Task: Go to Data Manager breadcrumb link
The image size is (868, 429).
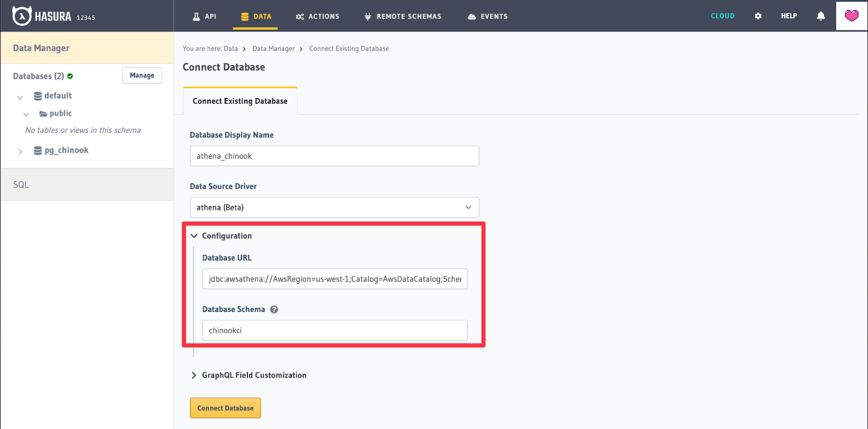Action: (273, 49)
